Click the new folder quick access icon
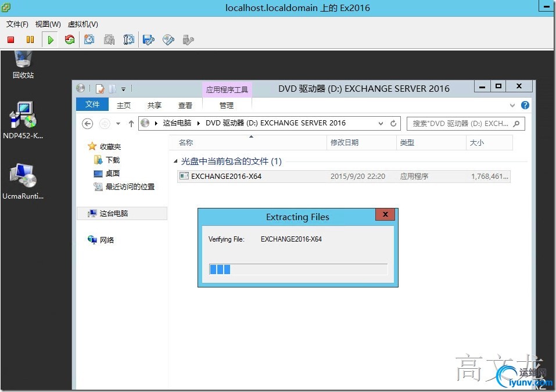Viewport: 556px width, 392px height. point(112,89)
